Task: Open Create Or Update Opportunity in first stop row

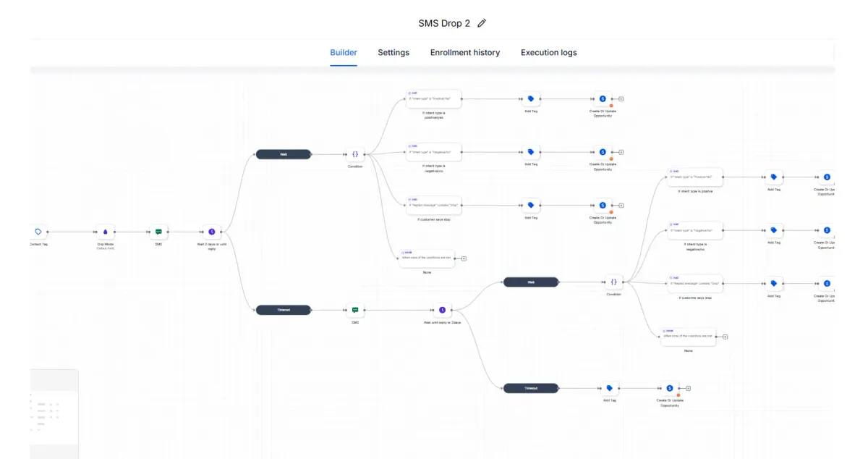Action: pyautogui.click(x=603, y=205)
